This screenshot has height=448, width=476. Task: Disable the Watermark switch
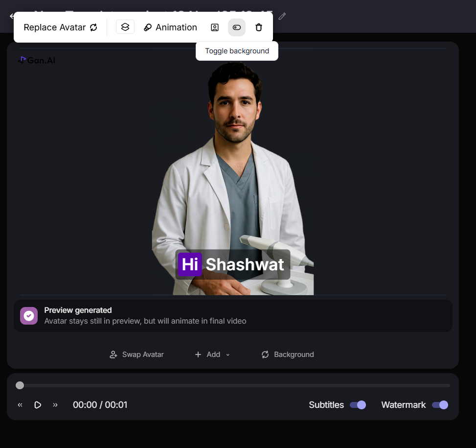point(440,405)
